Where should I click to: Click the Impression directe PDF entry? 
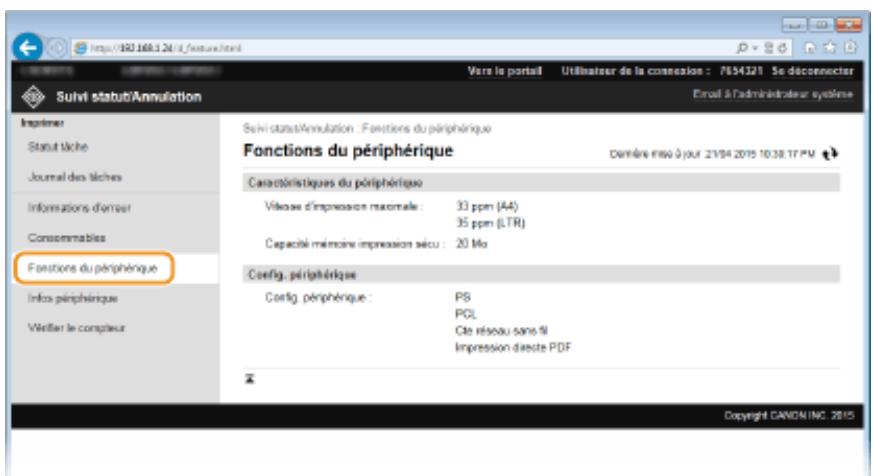[513, 347]
